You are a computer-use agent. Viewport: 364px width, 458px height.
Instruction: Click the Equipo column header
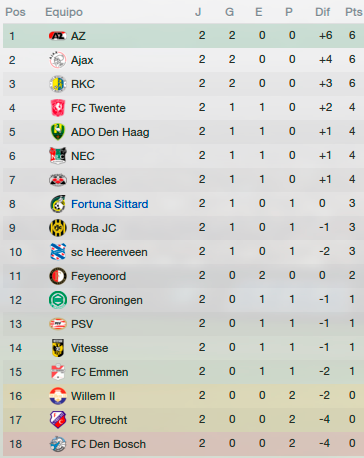[x=64, y=12]
